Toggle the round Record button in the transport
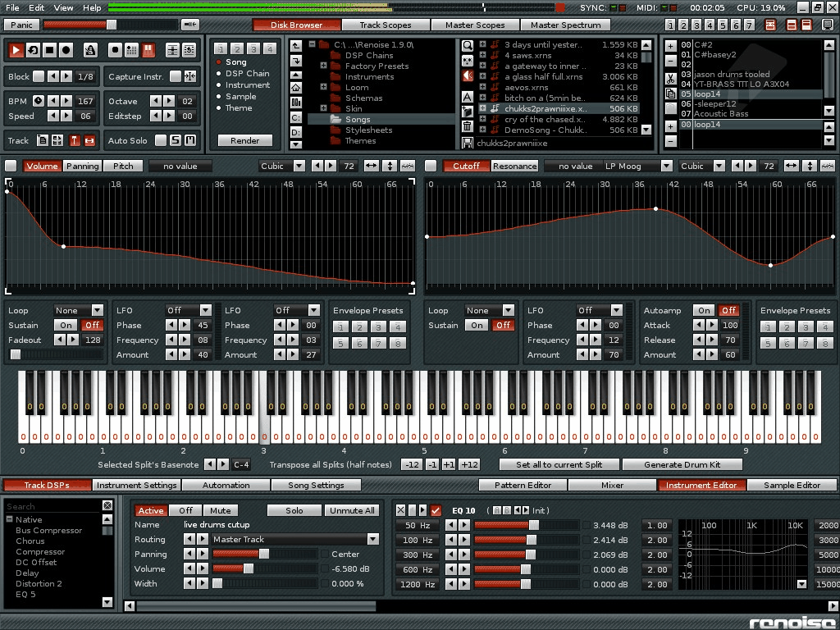Viewport: 840px width, 630px height. [x=66, y=50]
